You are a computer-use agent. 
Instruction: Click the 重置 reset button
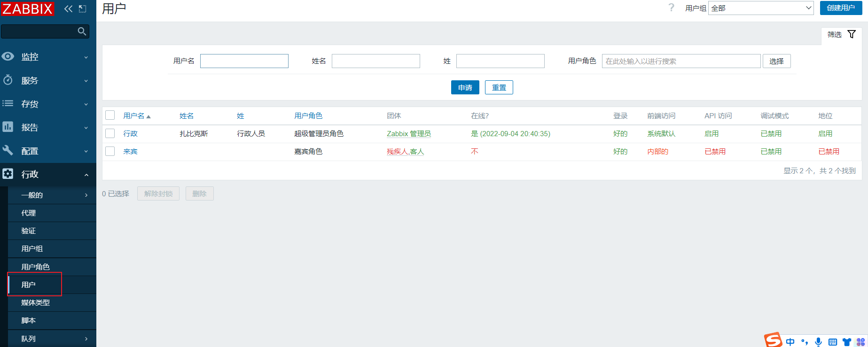[x=499, y=87]
